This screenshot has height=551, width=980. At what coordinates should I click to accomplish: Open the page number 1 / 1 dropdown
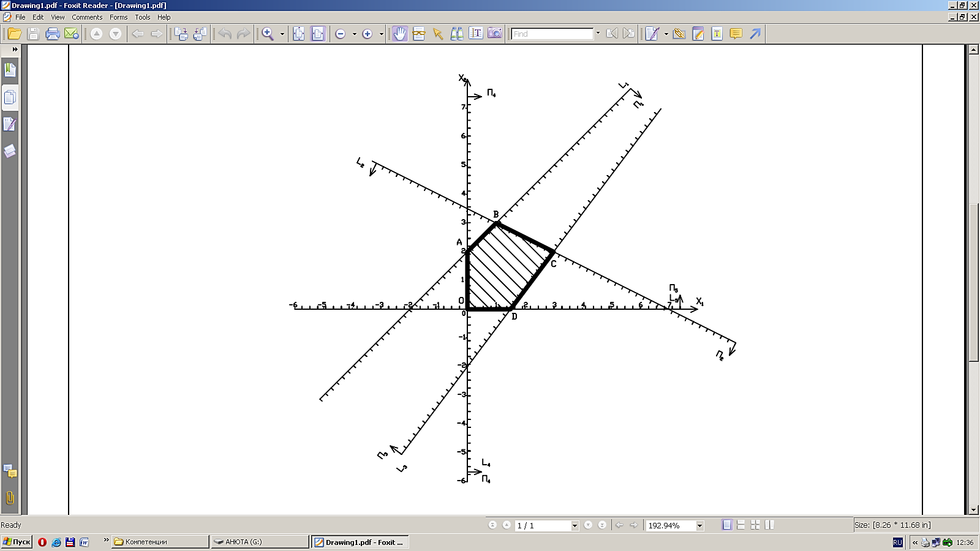pyautogui.click(x=575, y=526)
